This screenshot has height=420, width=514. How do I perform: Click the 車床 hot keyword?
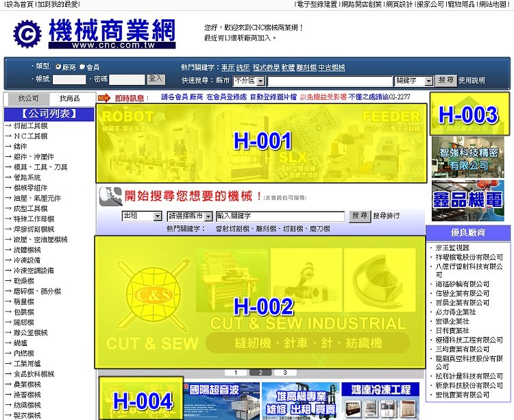click(228, 68)
